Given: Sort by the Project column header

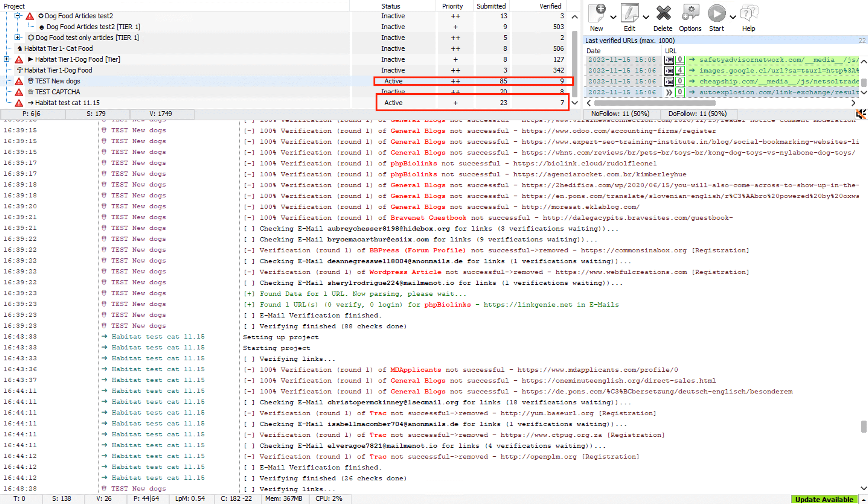Looking at the screenshot, I should [x=175, y=6].
